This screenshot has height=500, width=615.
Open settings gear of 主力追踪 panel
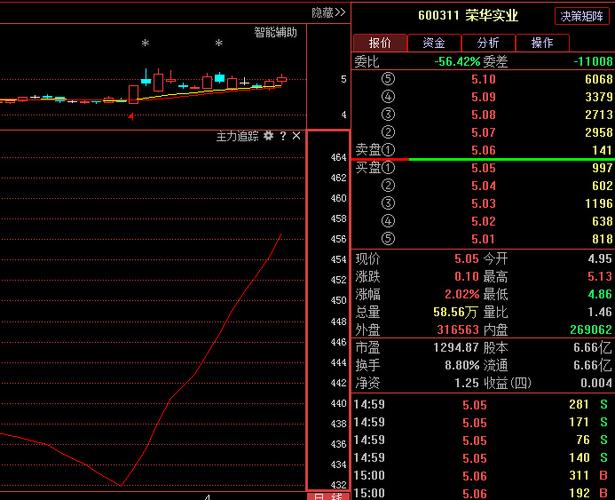pos(268,136)
